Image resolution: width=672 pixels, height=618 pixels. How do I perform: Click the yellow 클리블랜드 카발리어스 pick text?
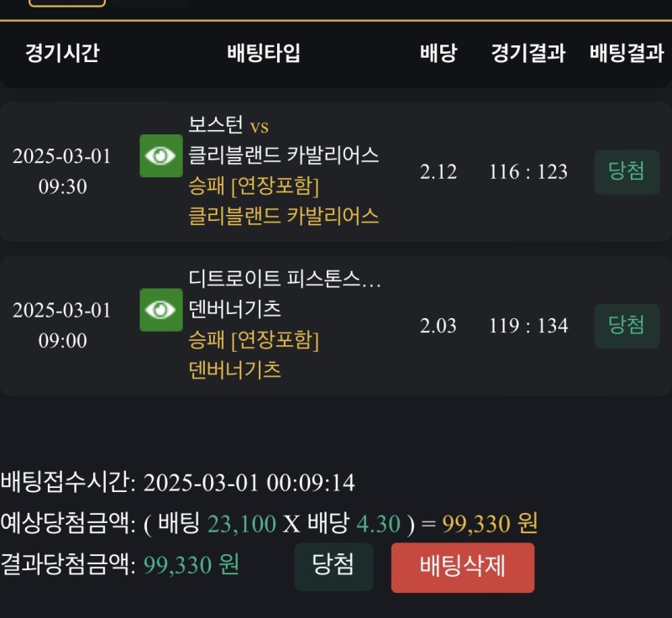[284, 217]
